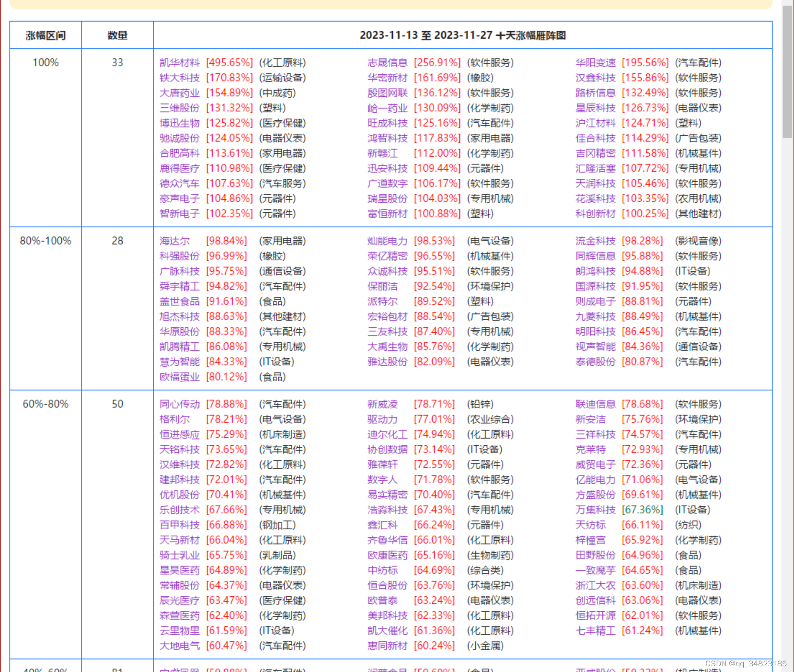Click the 495.65% gain value

click(230, 63)
